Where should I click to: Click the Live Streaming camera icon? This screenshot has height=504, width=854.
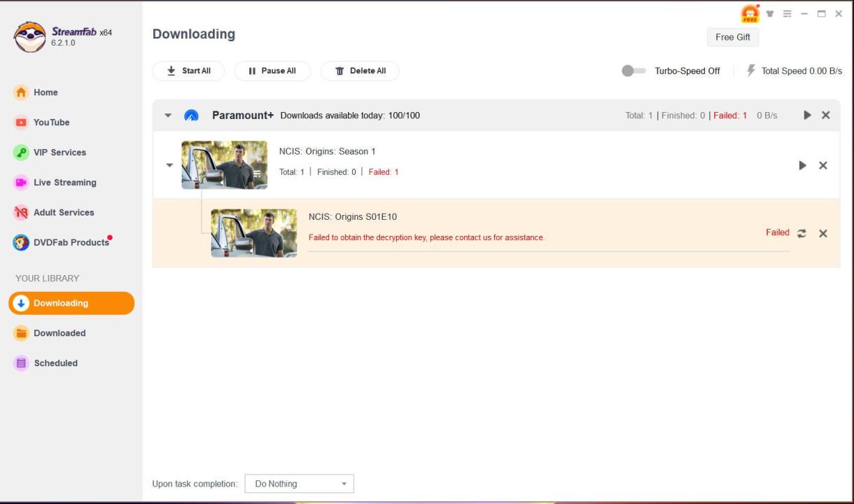tap(21, 183)
